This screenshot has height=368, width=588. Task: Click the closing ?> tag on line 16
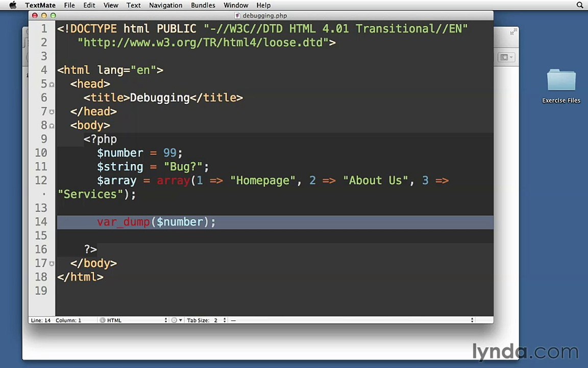90,249
